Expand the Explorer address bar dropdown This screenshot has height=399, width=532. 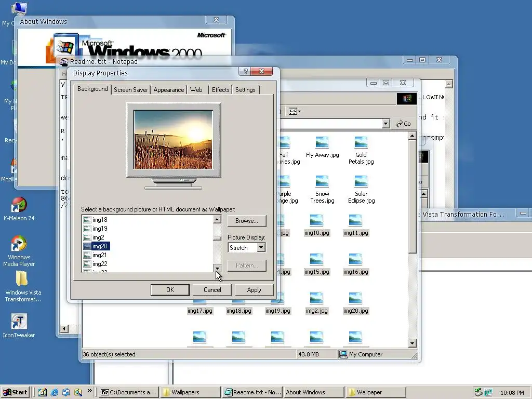click(385, 124)
